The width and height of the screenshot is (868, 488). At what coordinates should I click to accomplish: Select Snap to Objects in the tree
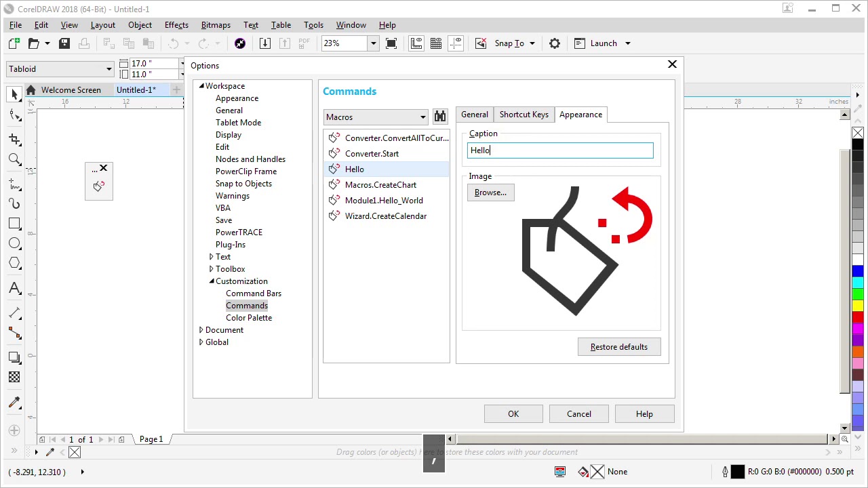[x=243, y=184]
